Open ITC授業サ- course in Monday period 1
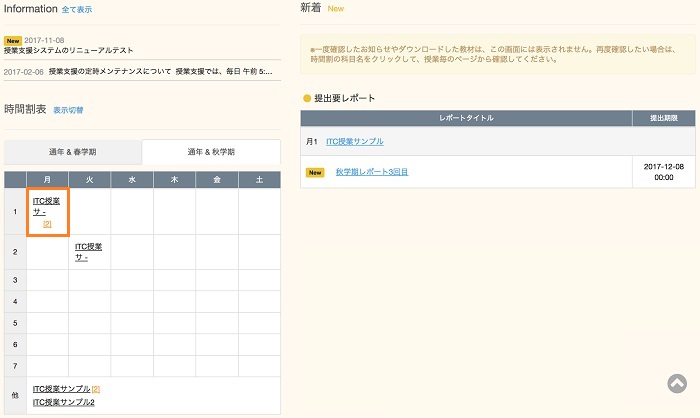 46,206
